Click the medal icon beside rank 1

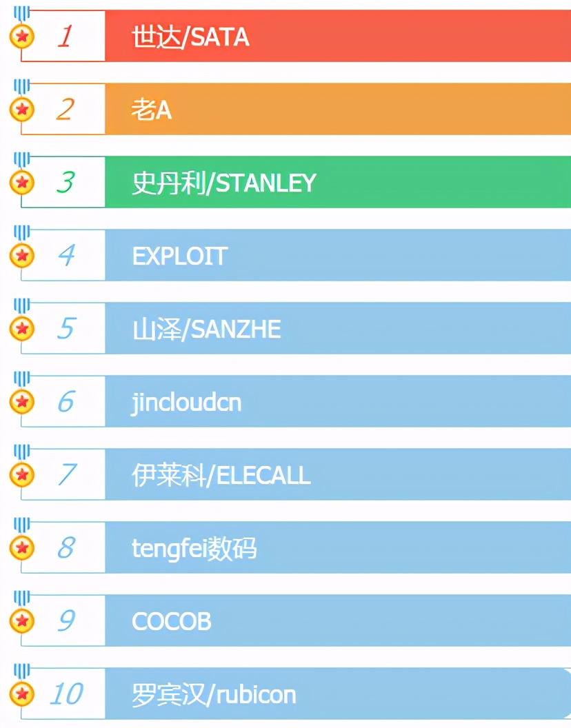pyautogui.click(x=22, y=36)
